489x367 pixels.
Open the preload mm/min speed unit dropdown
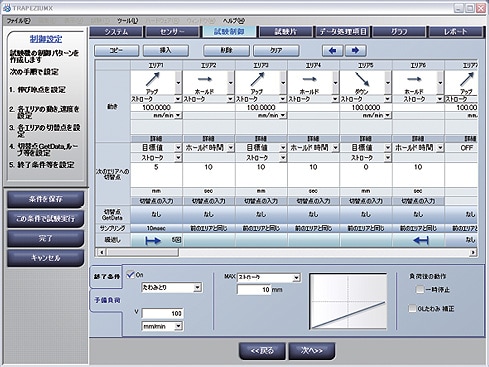[x=179, y=326]
